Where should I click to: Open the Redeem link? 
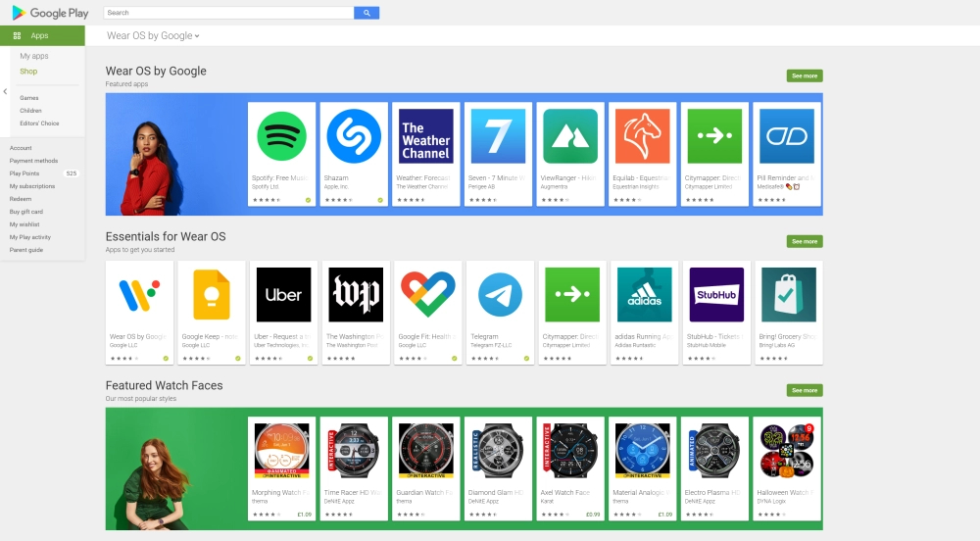(x=21, y=199)
